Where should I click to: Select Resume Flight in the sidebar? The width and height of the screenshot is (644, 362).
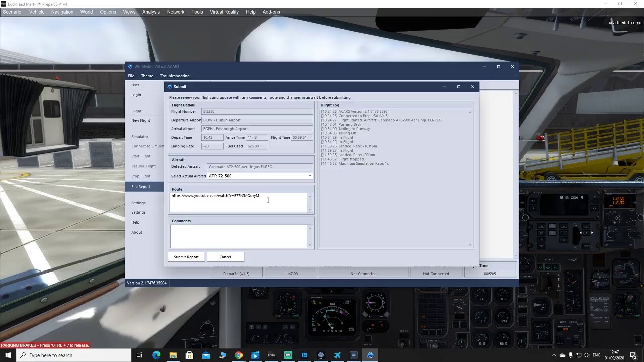click(144, 166)
